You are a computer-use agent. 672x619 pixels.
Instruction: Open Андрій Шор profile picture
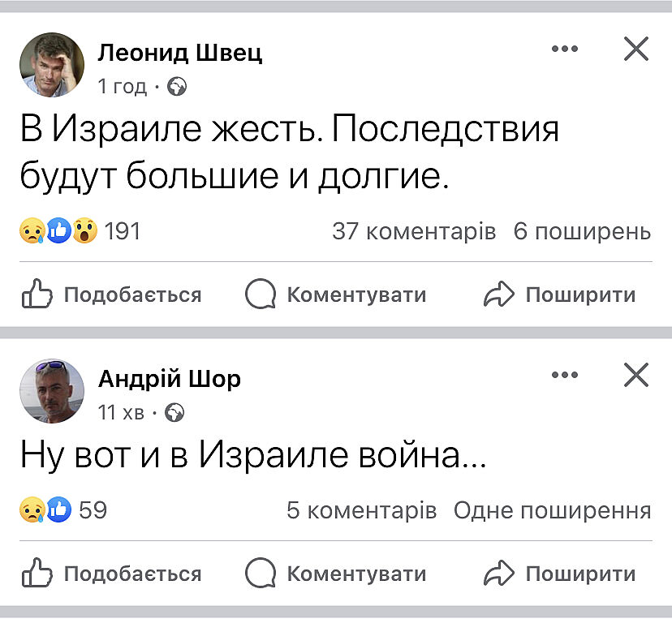click(52, 391)
